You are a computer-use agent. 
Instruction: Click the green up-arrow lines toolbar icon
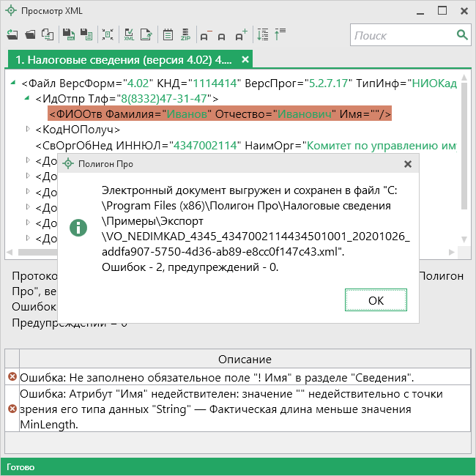(280, 34)
